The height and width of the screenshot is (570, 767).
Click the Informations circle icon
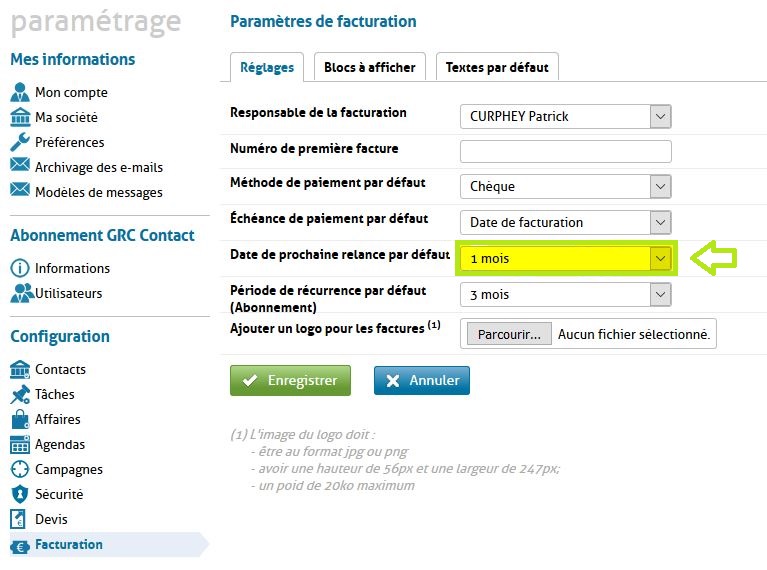pyautogui.click(x=20, y=269)
